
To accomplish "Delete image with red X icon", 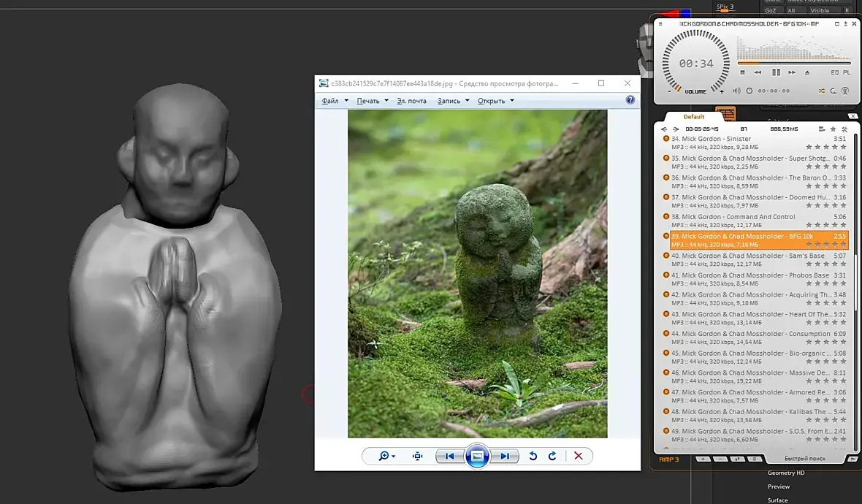I will point(579,457).
